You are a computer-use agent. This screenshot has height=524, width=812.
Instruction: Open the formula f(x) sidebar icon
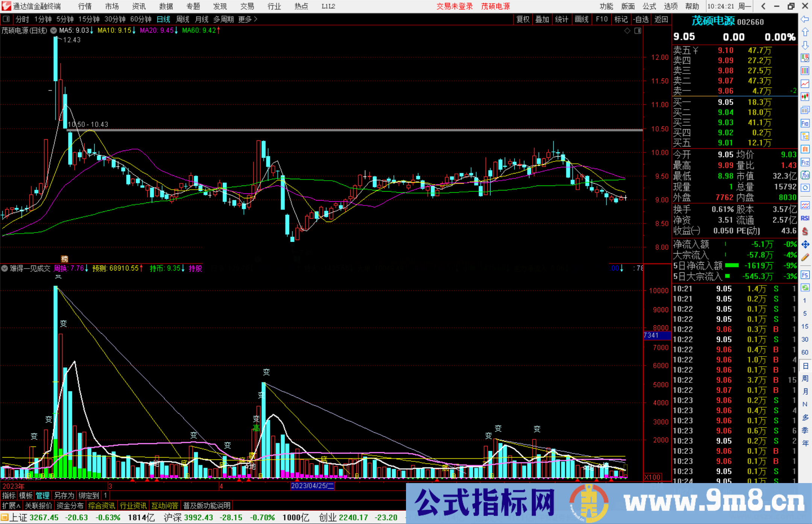coord(805,175)
